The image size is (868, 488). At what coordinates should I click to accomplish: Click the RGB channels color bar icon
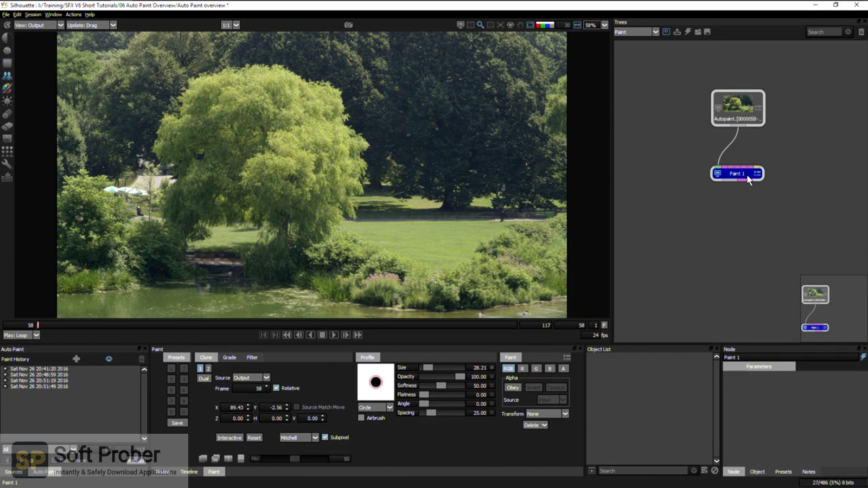click(x=545, y=25)
